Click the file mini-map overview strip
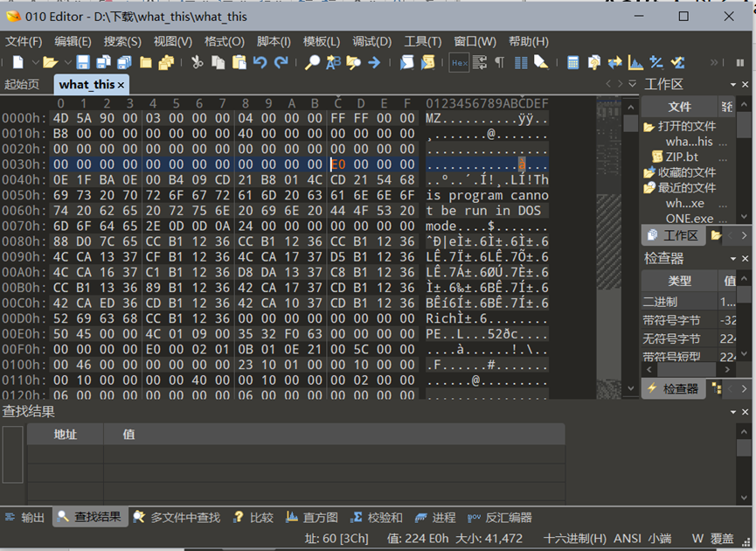The width and height of the screenshot is (756, 551). (x=608, y=248)
